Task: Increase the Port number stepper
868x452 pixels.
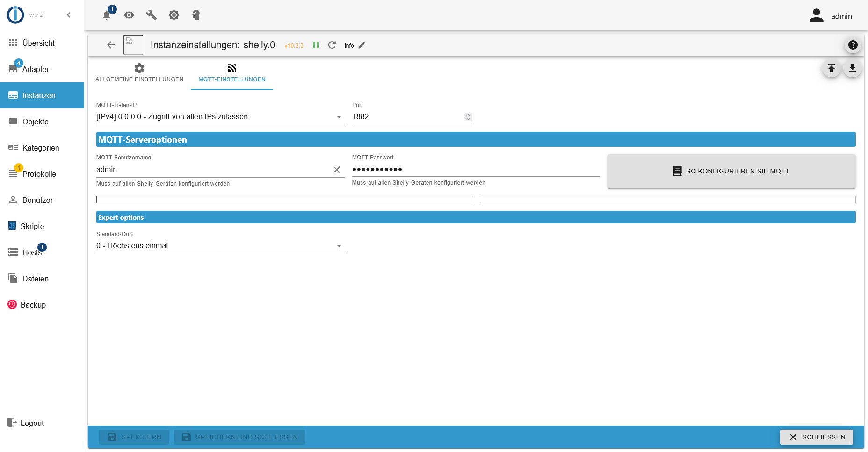Action: 468,115
